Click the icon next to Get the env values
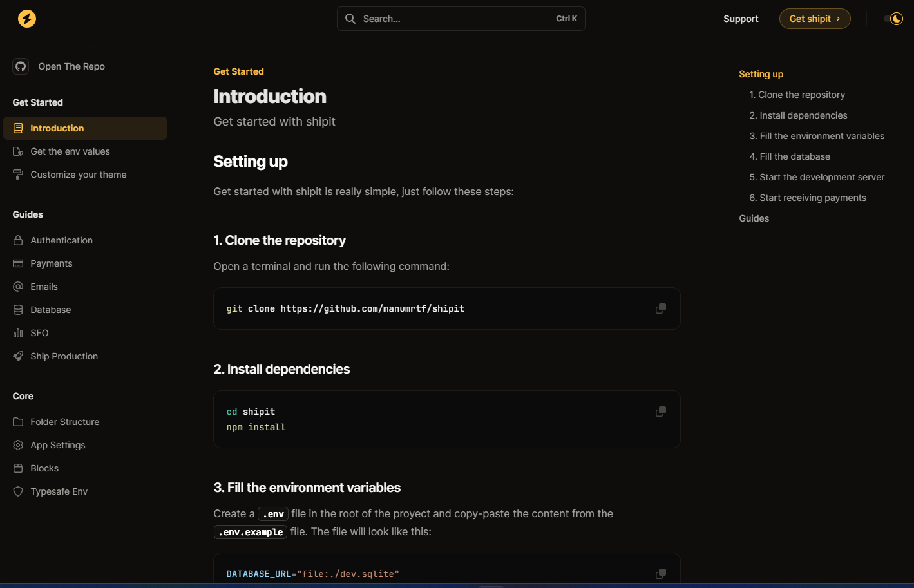Viewport: 914px width, 588px height. 18,151
